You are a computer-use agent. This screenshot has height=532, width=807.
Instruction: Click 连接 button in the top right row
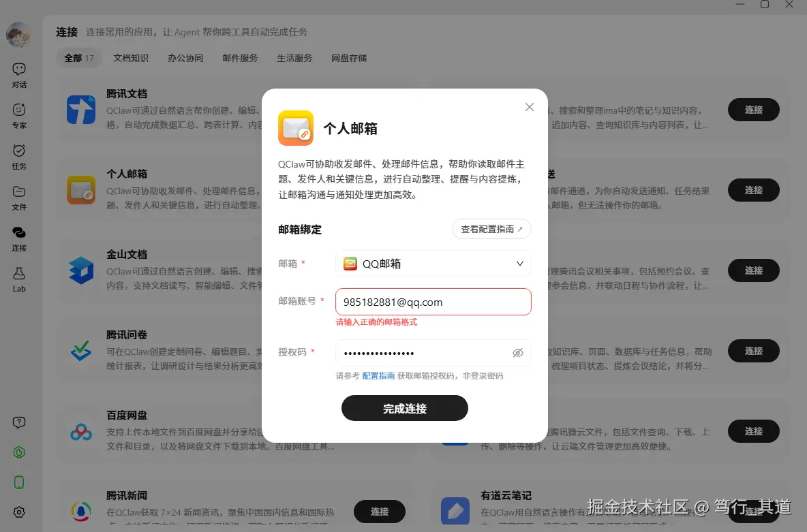753,110
